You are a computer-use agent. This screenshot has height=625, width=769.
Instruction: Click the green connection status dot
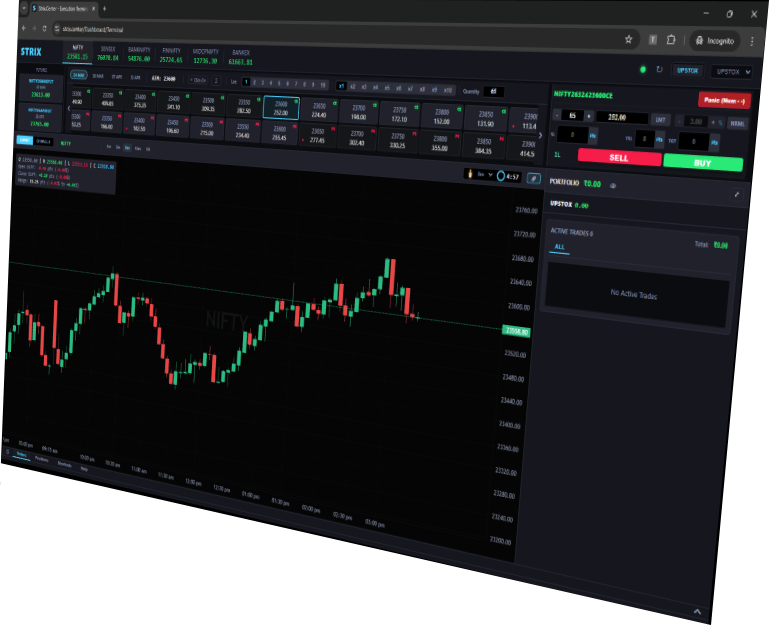point(642,69)
